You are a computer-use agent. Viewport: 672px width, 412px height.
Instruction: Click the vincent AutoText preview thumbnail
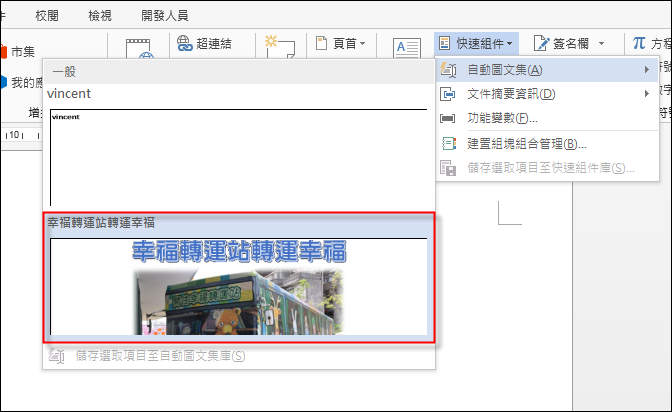(x=239, y=157)
